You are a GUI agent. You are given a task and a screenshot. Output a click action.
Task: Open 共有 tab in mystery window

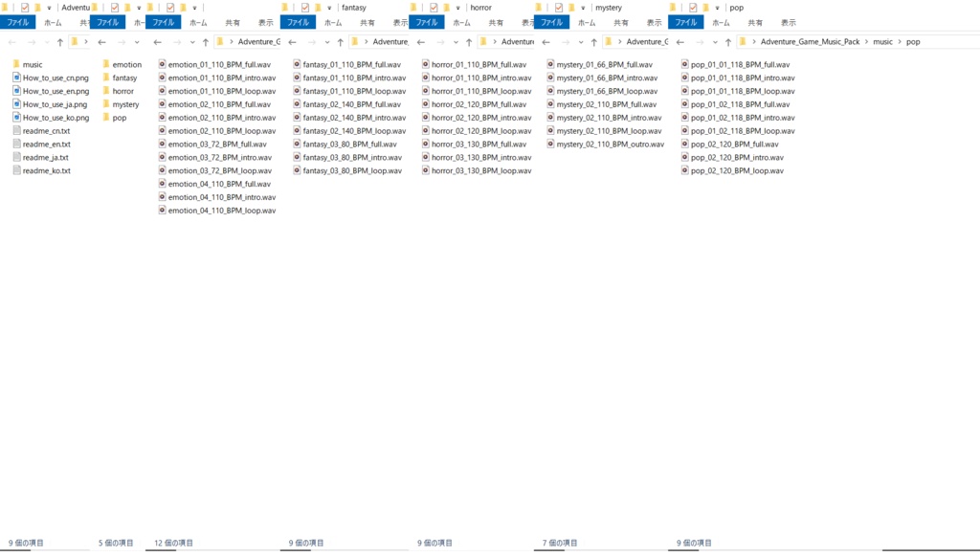tap(620, 23)
